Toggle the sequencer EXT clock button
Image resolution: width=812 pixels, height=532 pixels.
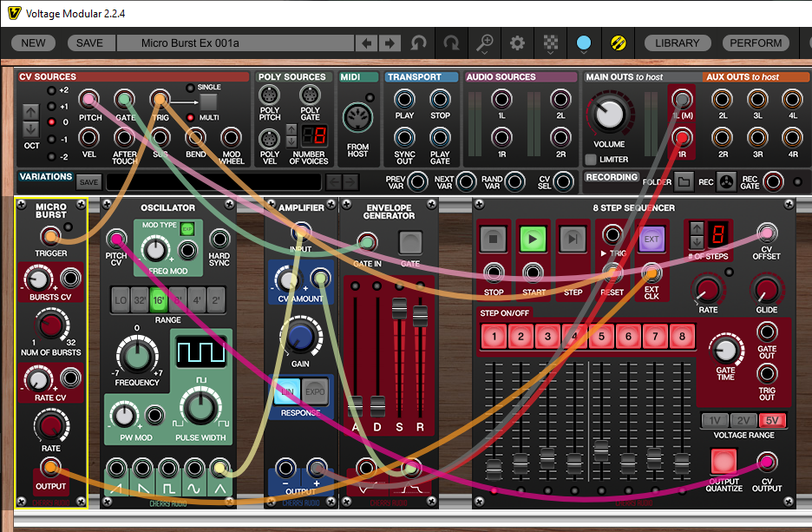point(652,240)
